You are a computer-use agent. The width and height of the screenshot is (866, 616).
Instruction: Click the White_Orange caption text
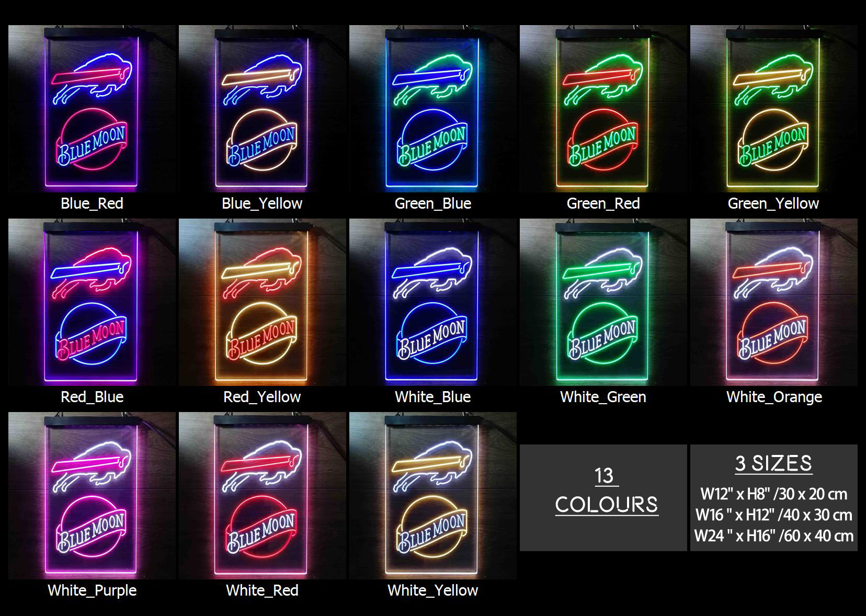tap(774, 397)
